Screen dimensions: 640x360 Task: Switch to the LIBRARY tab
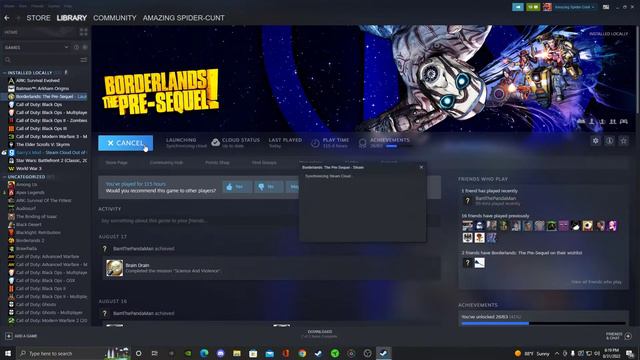point(72,18)
